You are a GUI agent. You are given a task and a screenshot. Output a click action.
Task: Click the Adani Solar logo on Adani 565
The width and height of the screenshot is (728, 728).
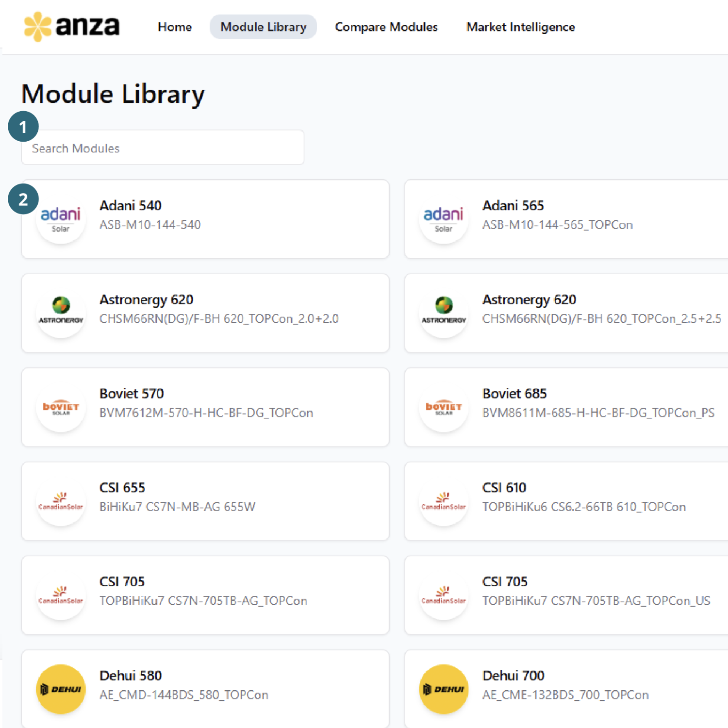point(444,219)
